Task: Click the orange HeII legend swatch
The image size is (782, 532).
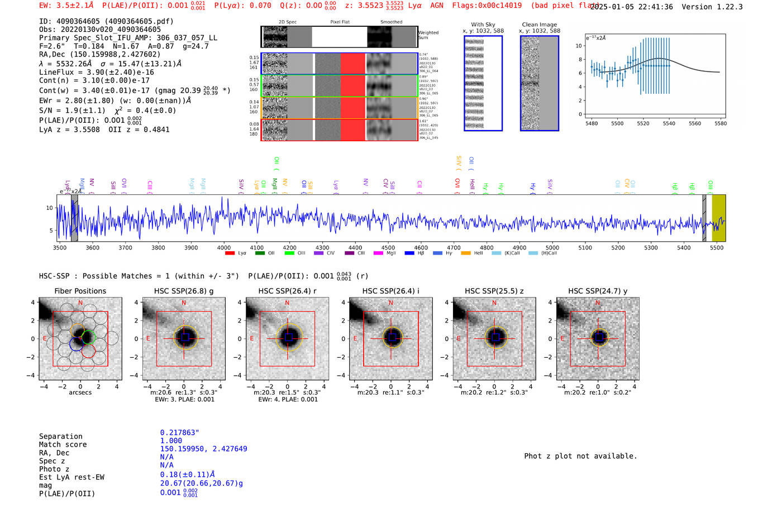Action: tap(466, 253)
